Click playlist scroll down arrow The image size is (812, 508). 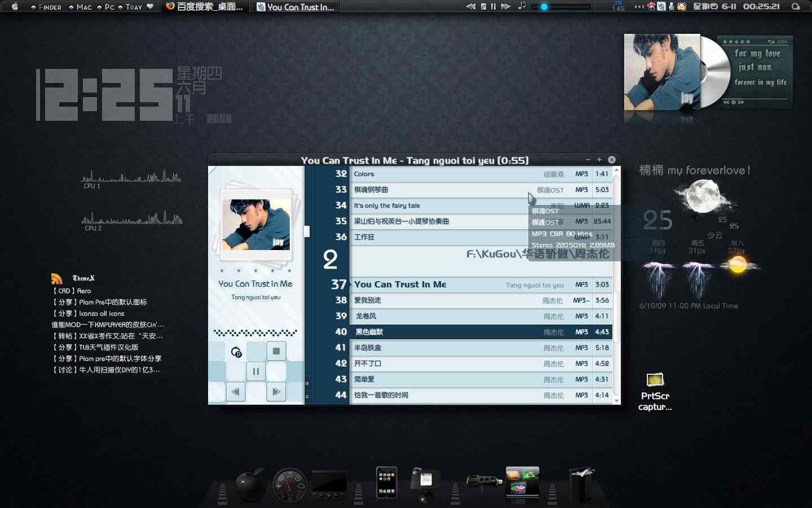pyautogui.click(x=617, y=401)
